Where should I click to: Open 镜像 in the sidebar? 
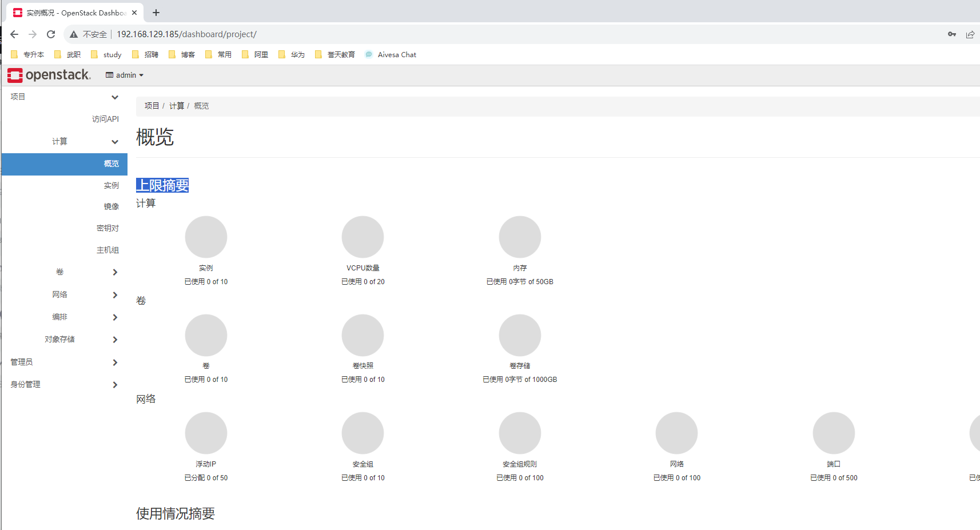[x=111, y=206]
